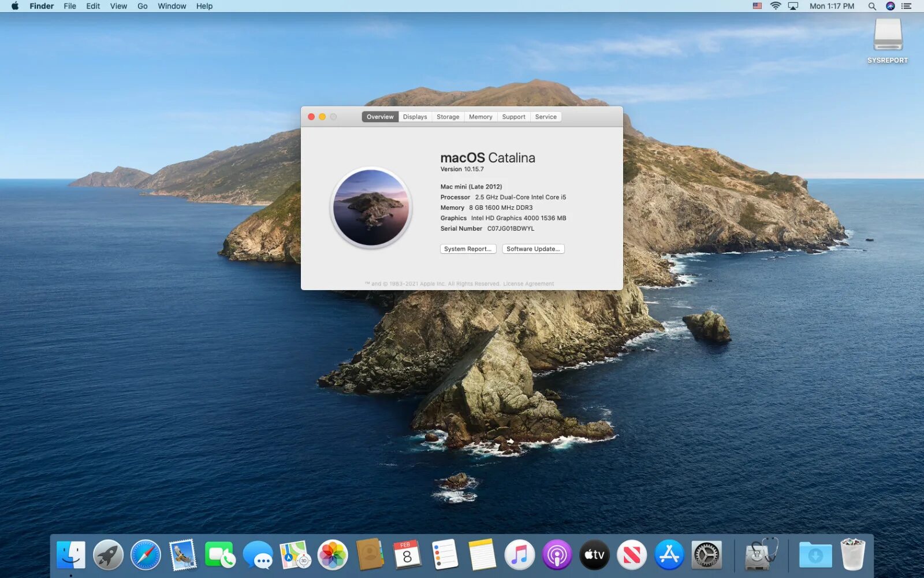Screen dimensions: 924x578
Task: Launch Launchpad rocket icon in Dock
Action: [108, 555]
